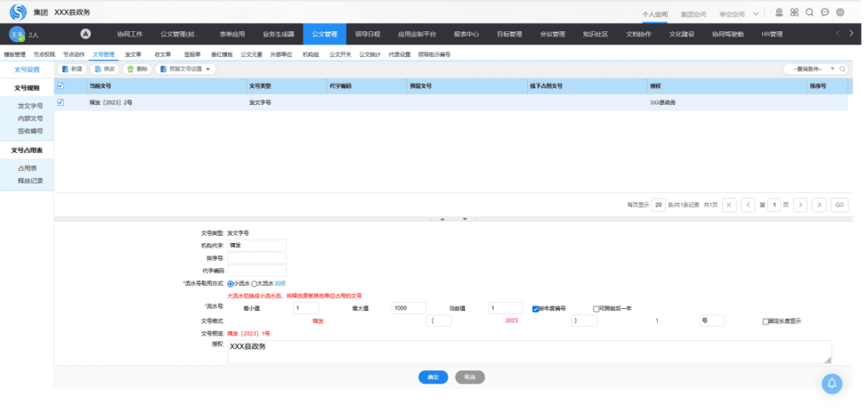Click the 发文字号 cell in table row
The width and height of the screenshot is (868, 414).
point(260,103)
